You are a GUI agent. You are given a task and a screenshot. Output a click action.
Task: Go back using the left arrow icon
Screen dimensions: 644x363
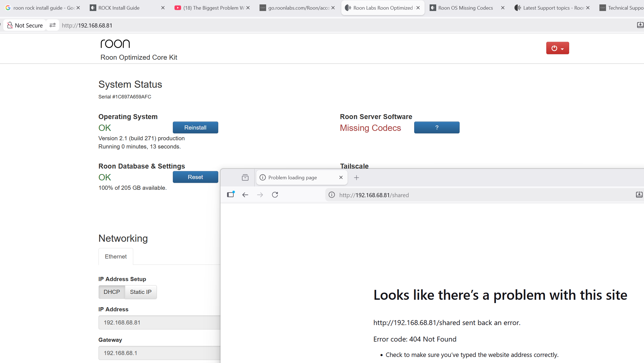coord(245,195)
